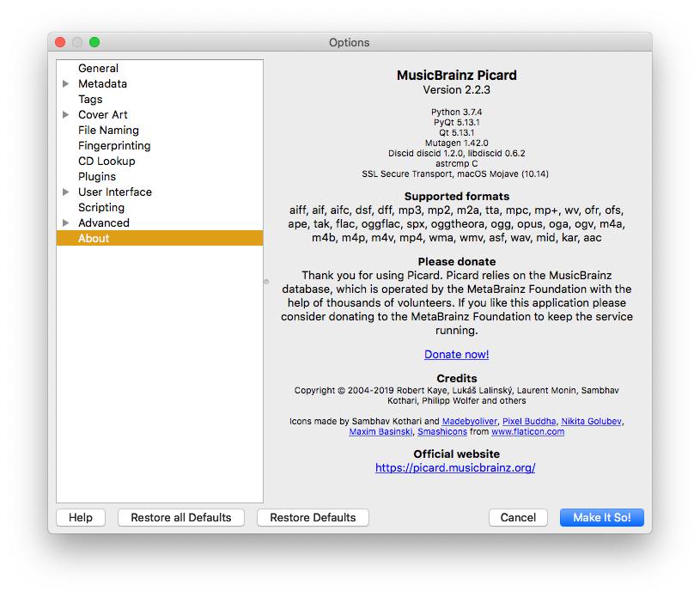Click the SSL Secure Transport line
Viewport: 700px width, 597px height.
coord(455,174)
